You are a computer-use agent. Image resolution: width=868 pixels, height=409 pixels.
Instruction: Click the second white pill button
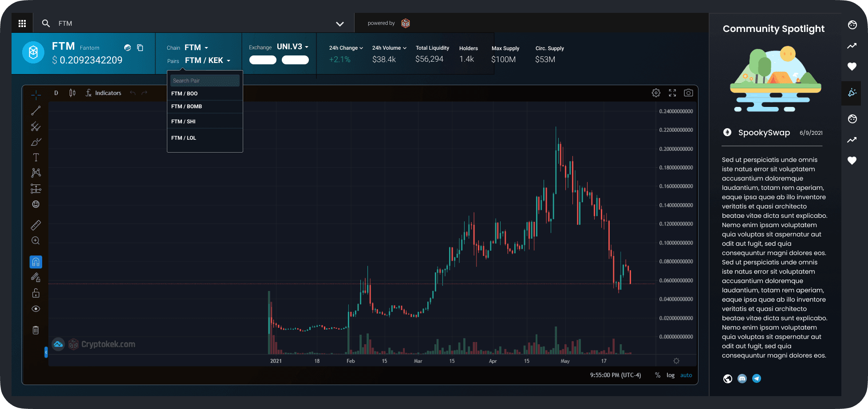[x=295, y=60]
